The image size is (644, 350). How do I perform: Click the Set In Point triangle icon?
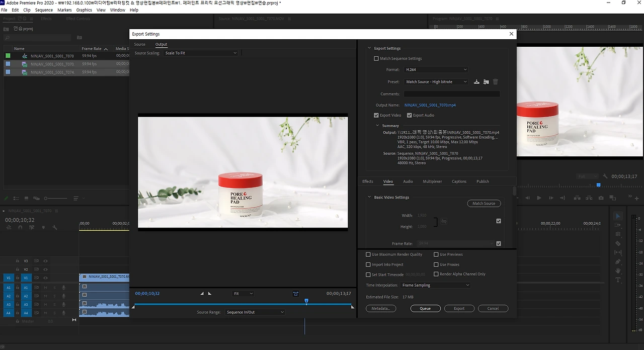pyautogui.click(x=202, y=294)
